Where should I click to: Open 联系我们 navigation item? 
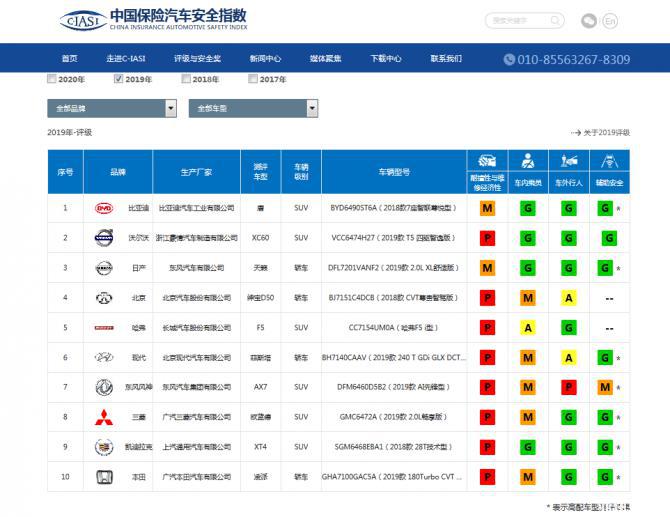pos(446,59)
